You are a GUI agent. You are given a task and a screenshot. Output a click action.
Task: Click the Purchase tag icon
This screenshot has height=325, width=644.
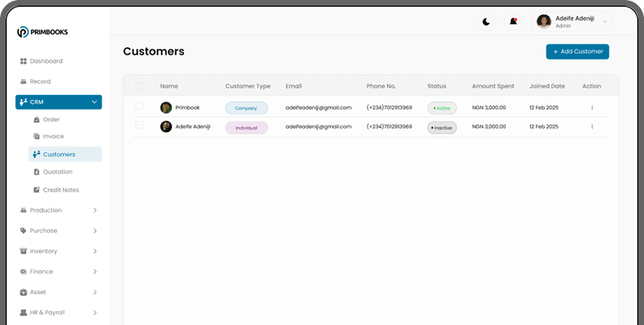click(24, 231)
